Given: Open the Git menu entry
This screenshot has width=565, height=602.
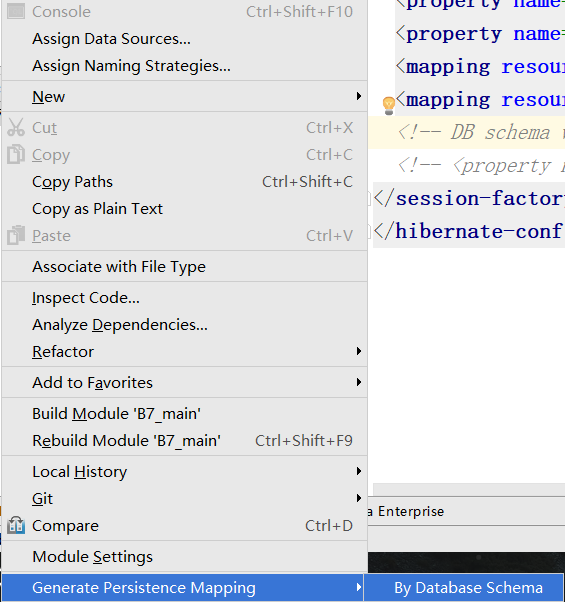Looking at the screenshot, I should [x=185, y=498].
